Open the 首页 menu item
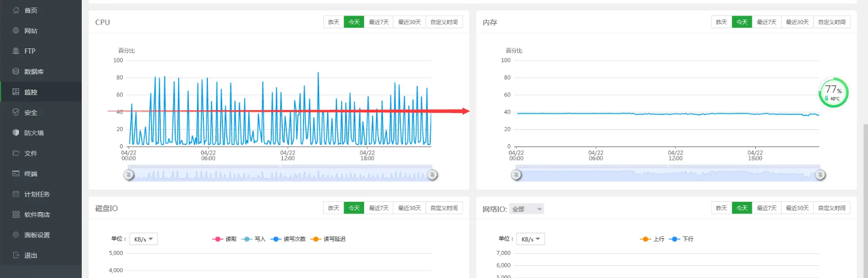868x278 pixels. [x=41, y=10]
